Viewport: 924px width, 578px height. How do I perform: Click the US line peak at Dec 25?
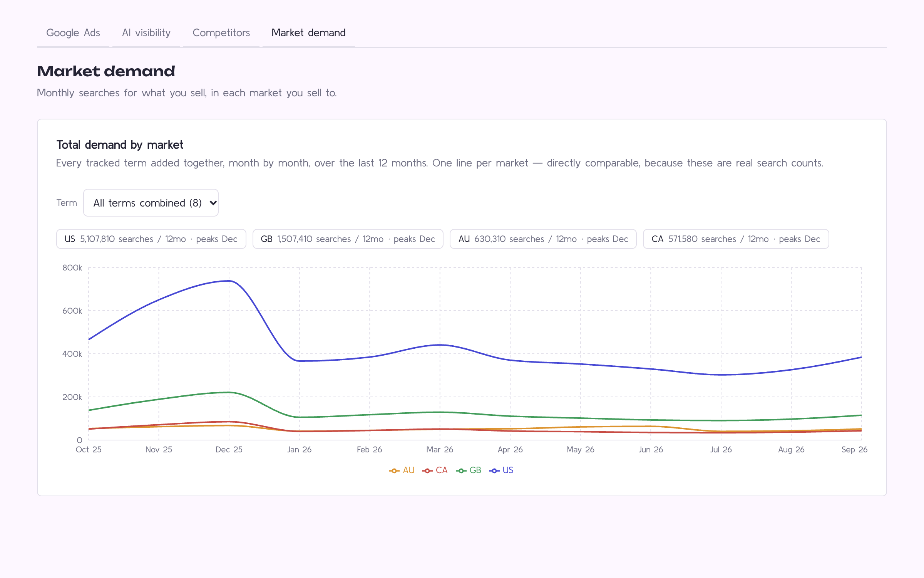tap(229, 281)
